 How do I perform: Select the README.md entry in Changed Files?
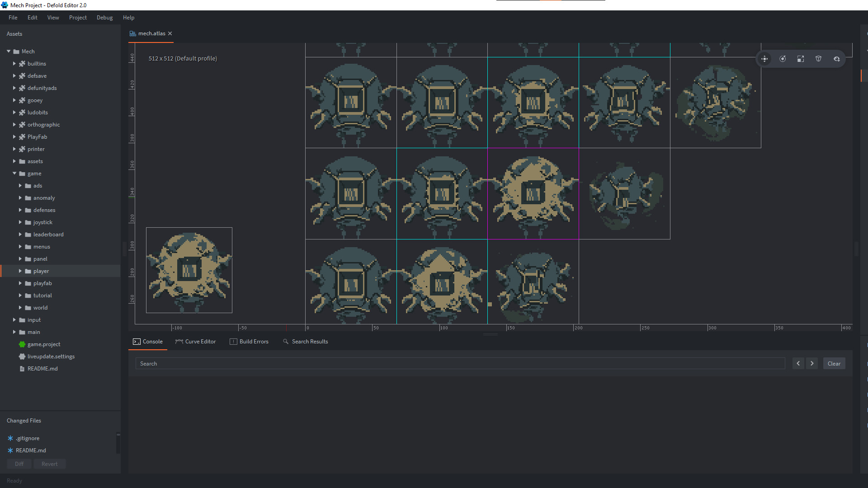(x=31, y=450)
